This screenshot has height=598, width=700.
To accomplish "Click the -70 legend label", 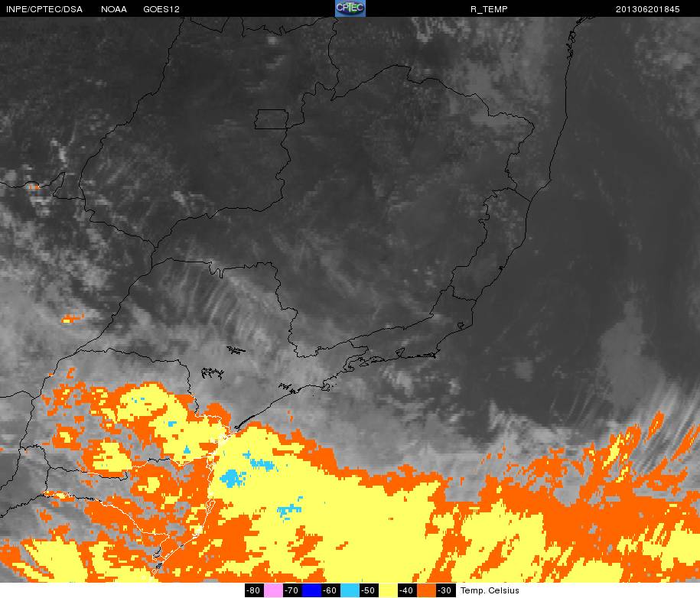I will click(292, 590).
